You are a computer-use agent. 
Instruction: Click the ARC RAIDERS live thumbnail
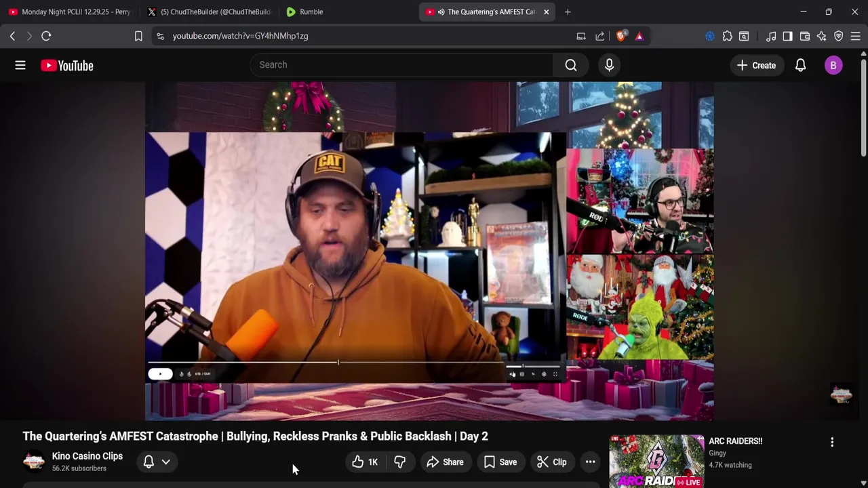[656, 461]
